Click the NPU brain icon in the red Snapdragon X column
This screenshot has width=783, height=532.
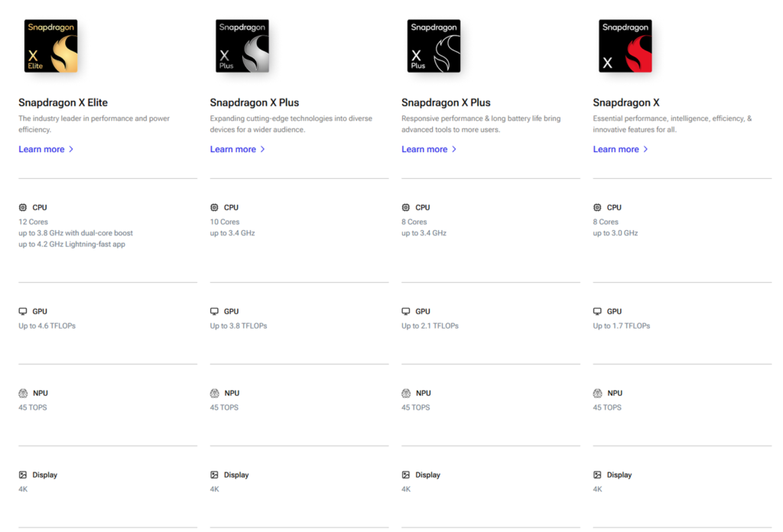tap(598, 393)
